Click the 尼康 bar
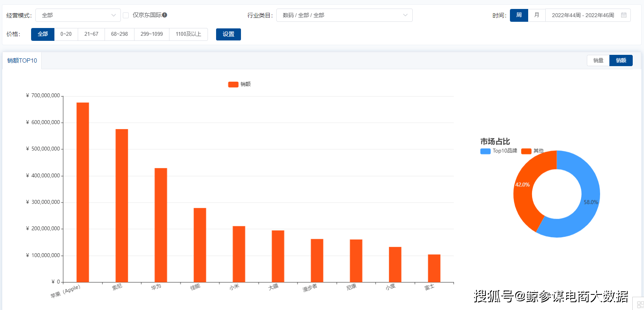The image size is (644, 310). [356, 261]
